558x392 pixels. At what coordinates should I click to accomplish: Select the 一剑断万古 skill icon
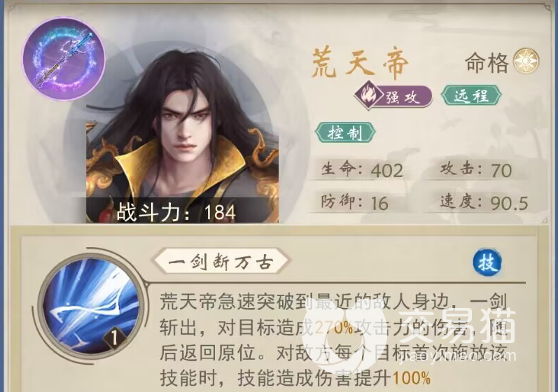pos(91,306)
